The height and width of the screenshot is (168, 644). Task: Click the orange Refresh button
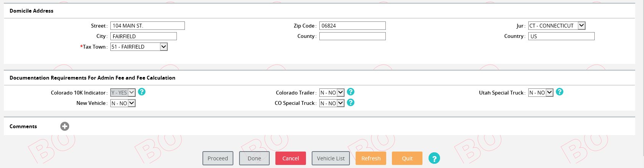(x=371, y=158)
